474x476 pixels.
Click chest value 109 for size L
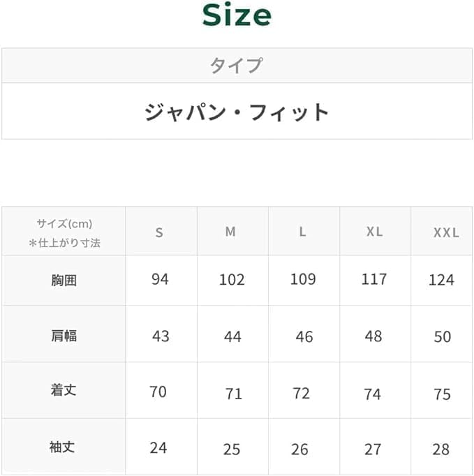click(x=302, y=279)
